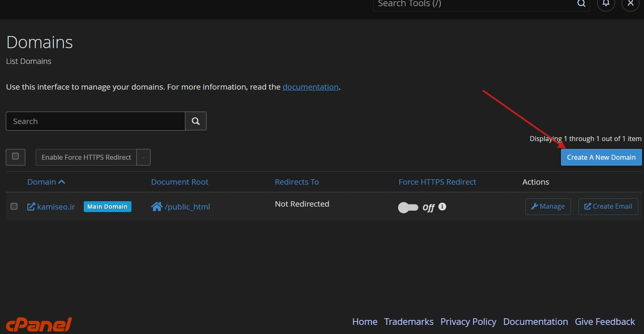Image resolution: width=644 pixels, height=334 pixels.
Task: Click the Force HTTPS Redirect info icon
Action: [x=442, y=206]
